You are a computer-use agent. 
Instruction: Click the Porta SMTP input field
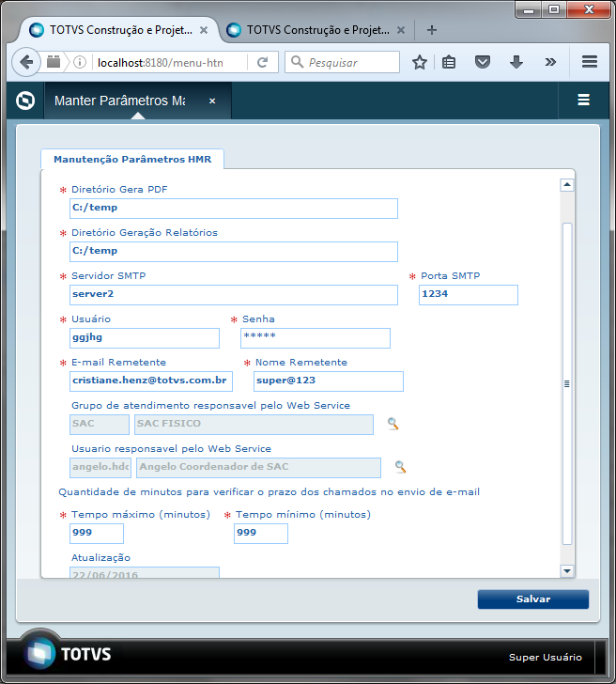coord(469,295)
